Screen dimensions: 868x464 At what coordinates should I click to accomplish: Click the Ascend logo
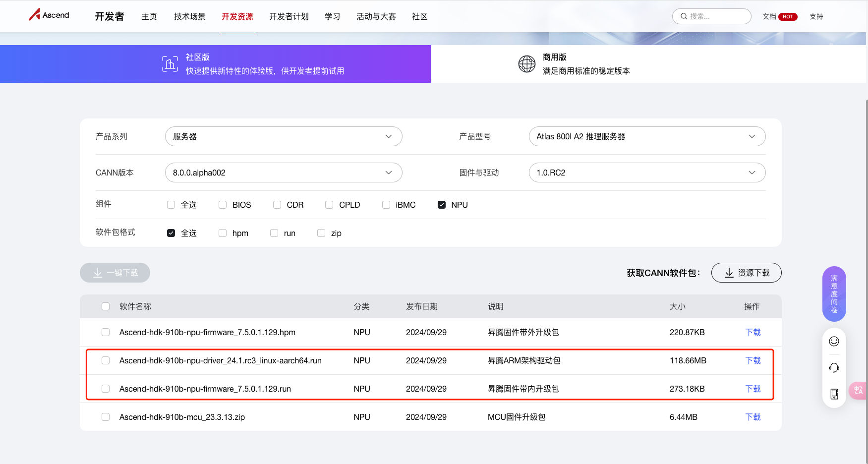[x=49, y=15]
